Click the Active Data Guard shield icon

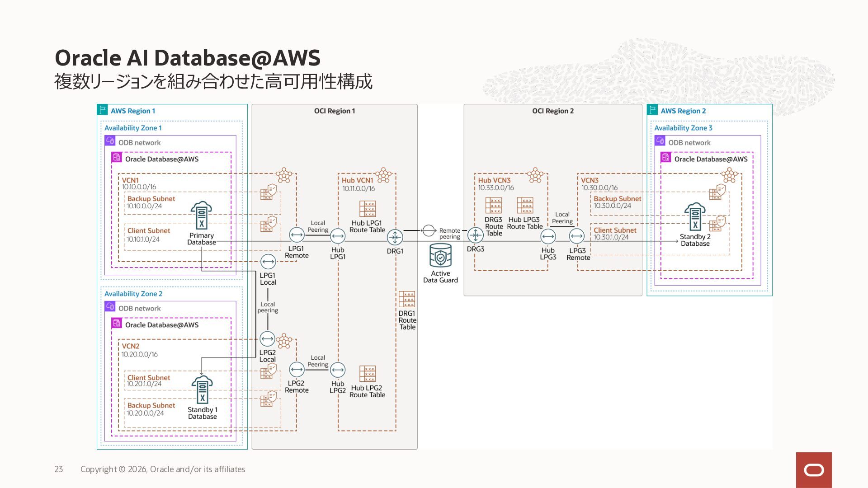point(440,256)
